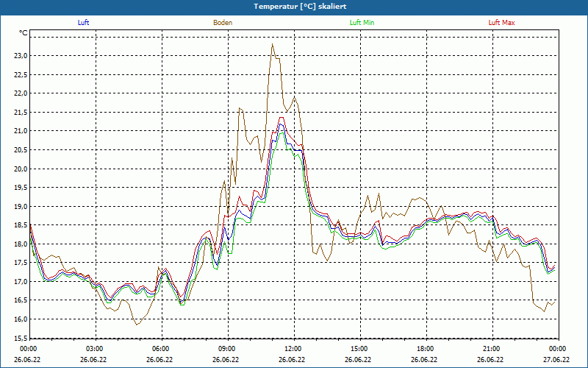The width and height of the screenshot is (588, 368).
Task: Click the 22,5 y-axis label
Action: coord(21,75)
